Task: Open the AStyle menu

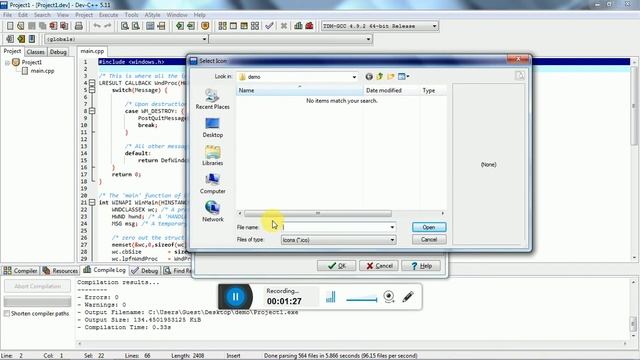Action: 153,15
